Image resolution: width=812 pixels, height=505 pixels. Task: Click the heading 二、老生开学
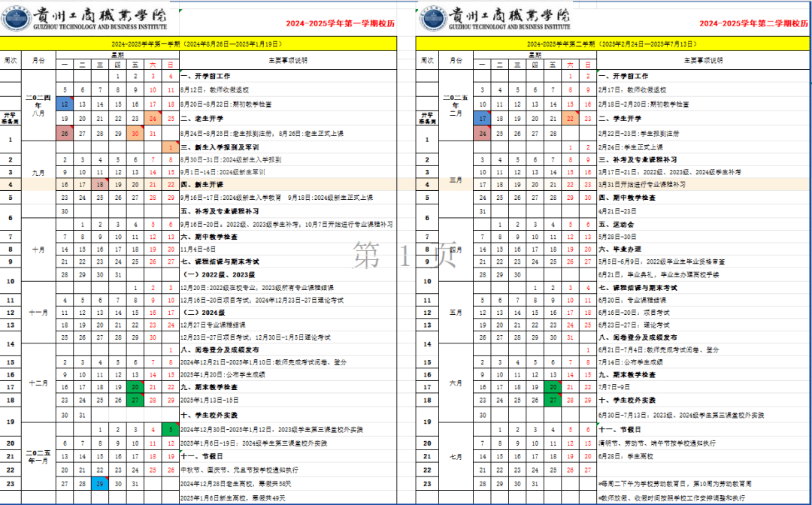[x=202, y=119]
